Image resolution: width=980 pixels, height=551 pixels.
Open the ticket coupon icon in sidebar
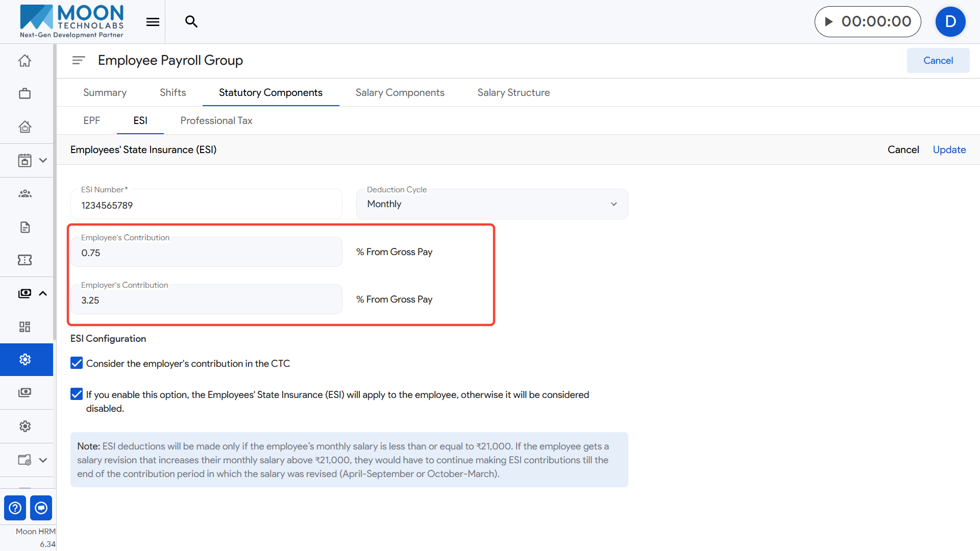(24, 260)
